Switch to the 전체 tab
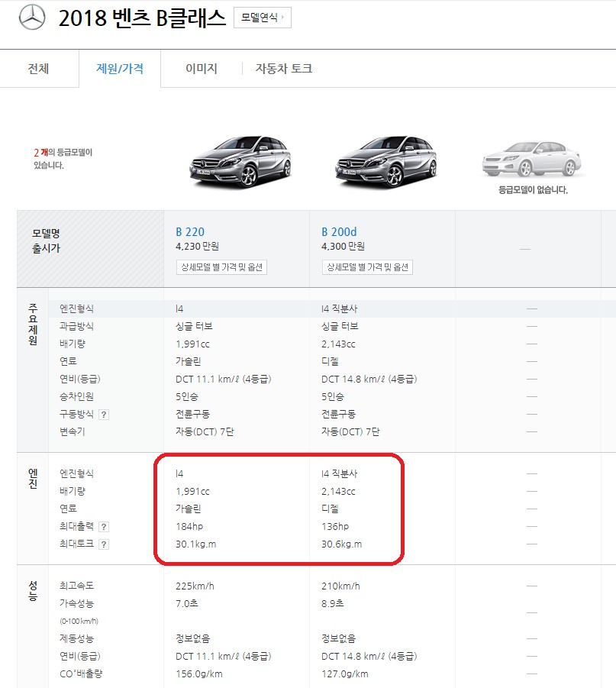 pyautogui.click(x=40, y=68)
